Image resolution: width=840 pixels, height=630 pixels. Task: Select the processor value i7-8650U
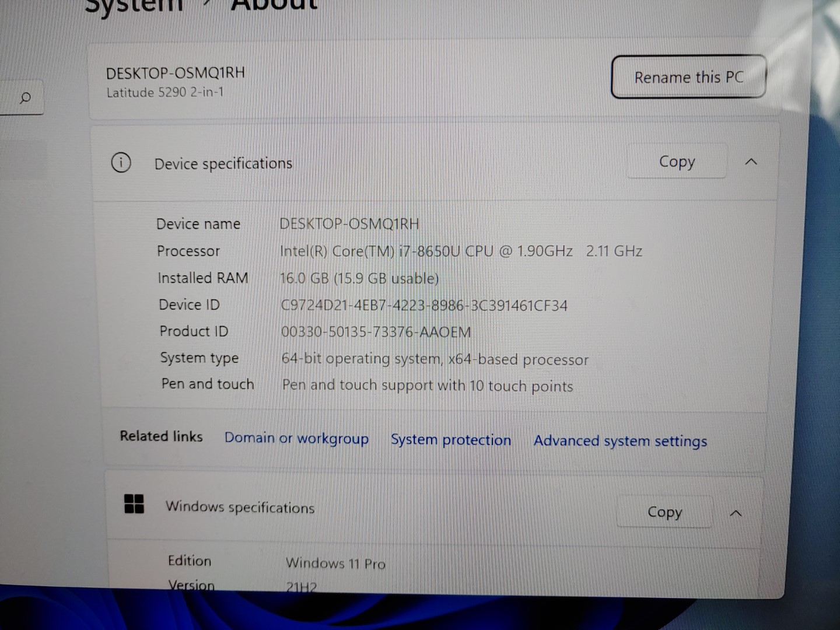point(461,251)
